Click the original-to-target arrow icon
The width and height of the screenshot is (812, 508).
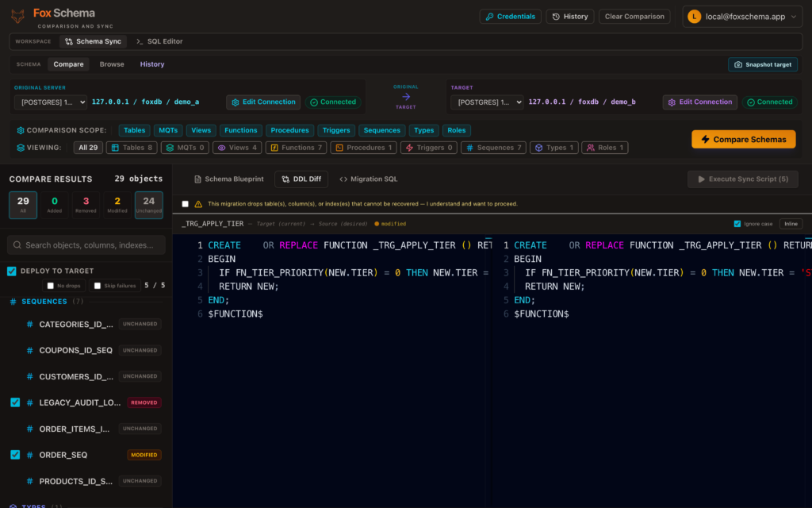[406, 97]
